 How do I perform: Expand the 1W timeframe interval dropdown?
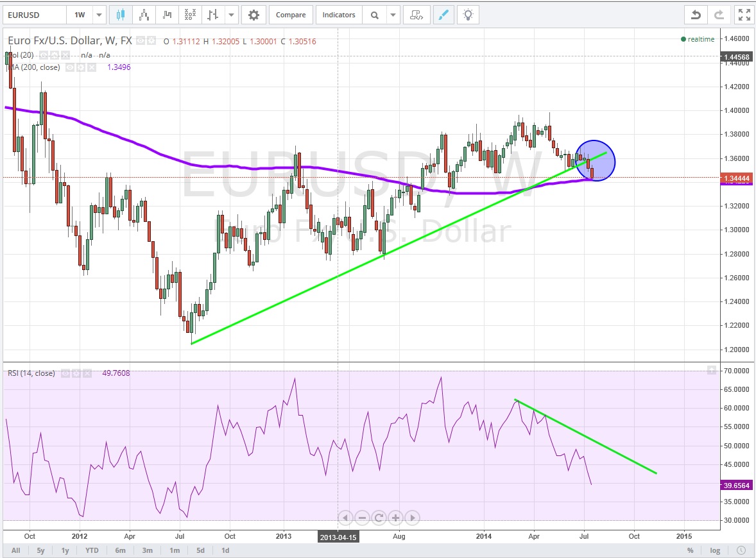click(99, 15)
